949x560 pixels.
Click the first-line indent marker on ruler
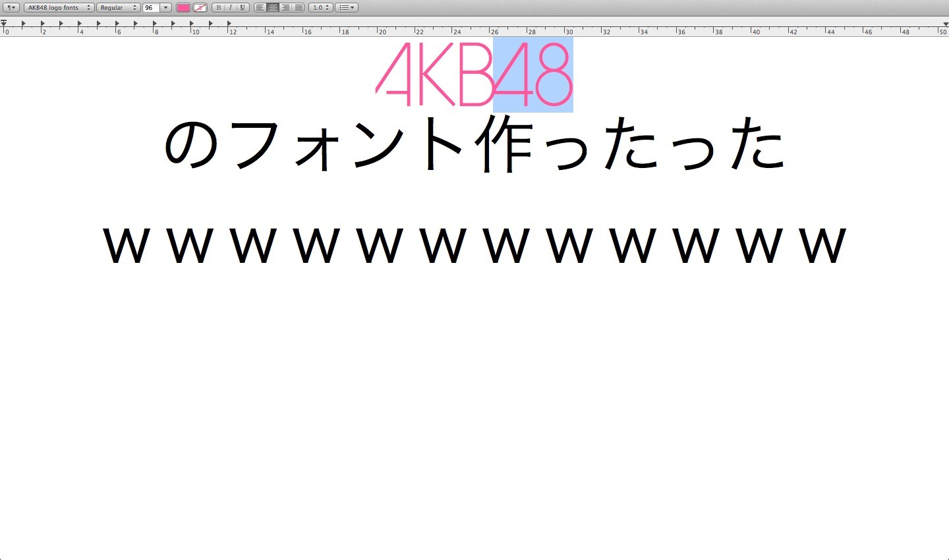(x=3, y=23)
